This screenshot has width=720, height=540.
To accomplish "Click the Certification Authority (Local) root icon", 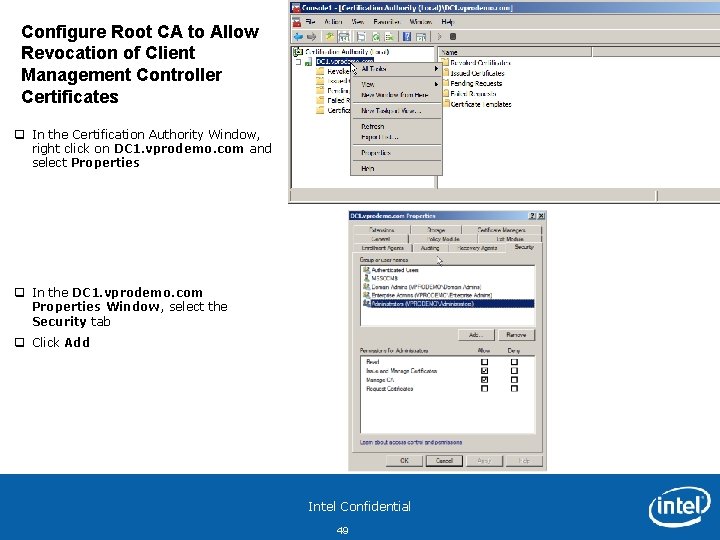I will 298,52.
